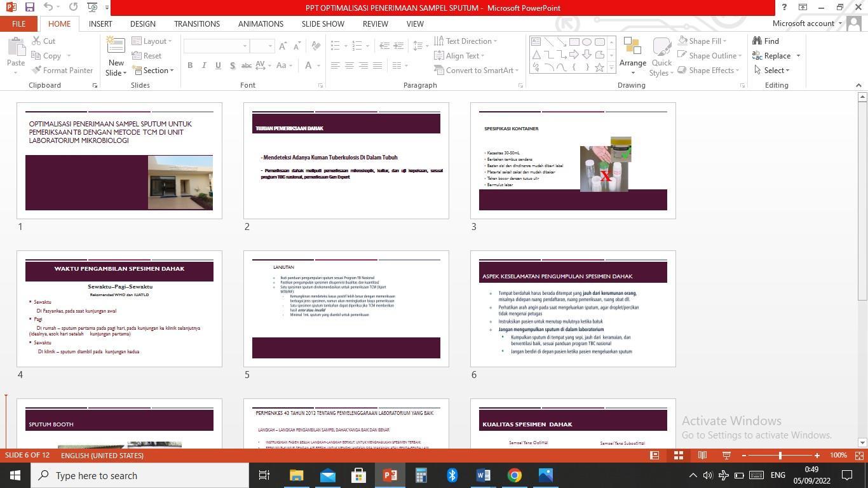Select slide 4 Waktu Pengambilan Spesimen thumbnail
The image size is (868, 488).
119,309
